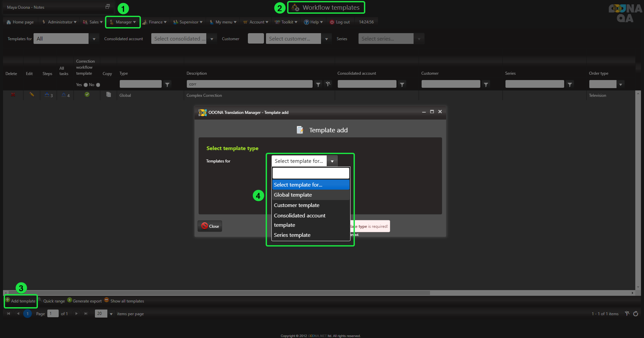Copy the Complex Correction template
The image size is (644, 338).
(108, 95)
